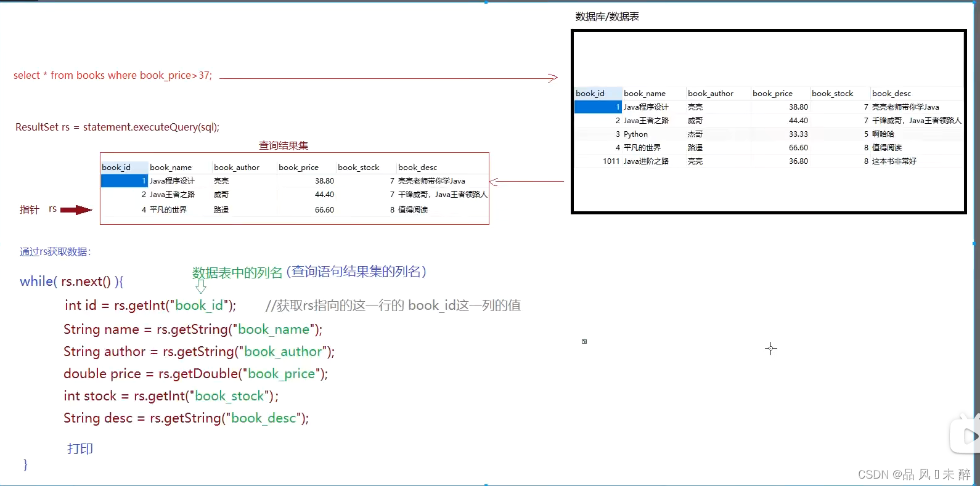Select the 'ResultSet rs = statement.executeQuery(sql);' line

coord(117,127)
